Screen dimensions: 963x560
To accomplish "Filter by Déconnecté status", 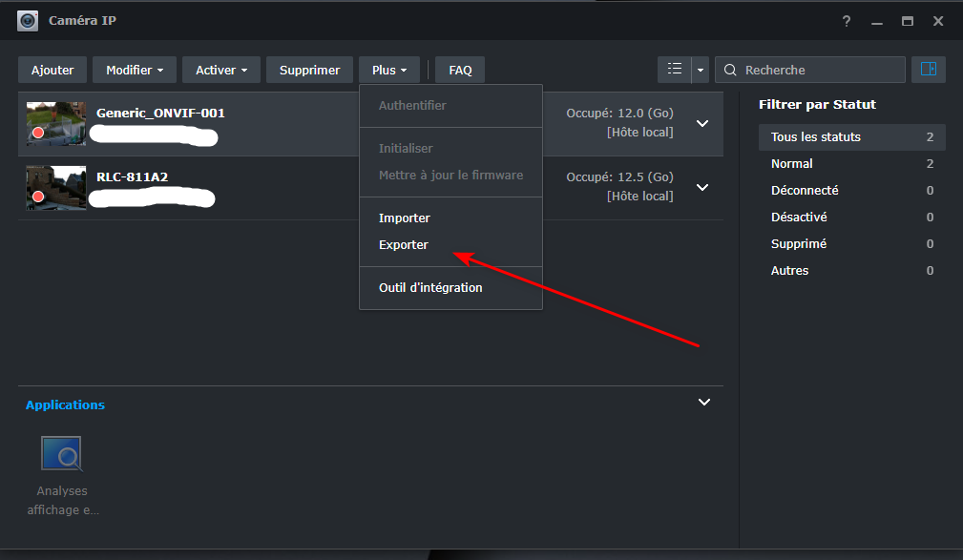I will (x=805, y=191).
